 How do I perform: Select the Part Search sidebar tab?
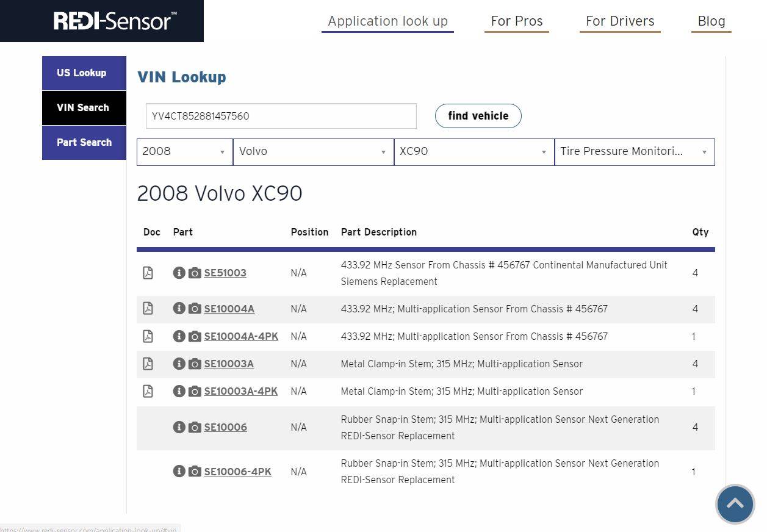pos(84,143)
